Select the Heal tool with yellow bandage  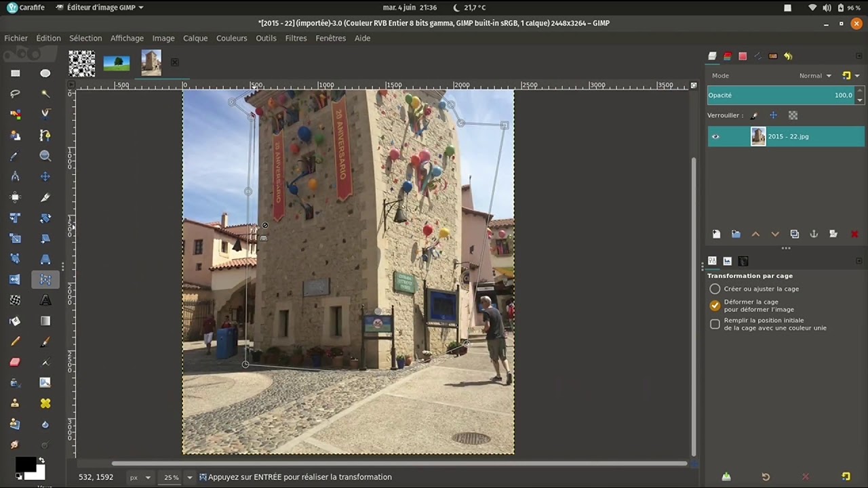45,403
